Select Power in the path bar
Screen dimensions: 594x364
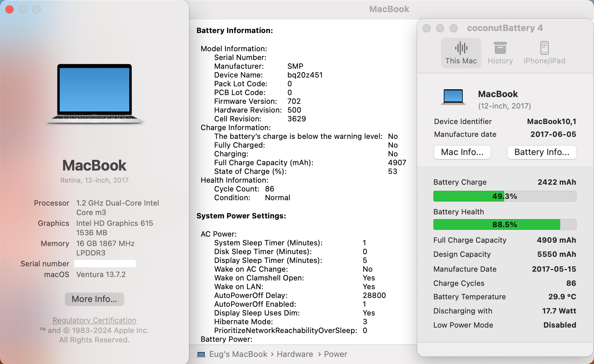point(335,354)
